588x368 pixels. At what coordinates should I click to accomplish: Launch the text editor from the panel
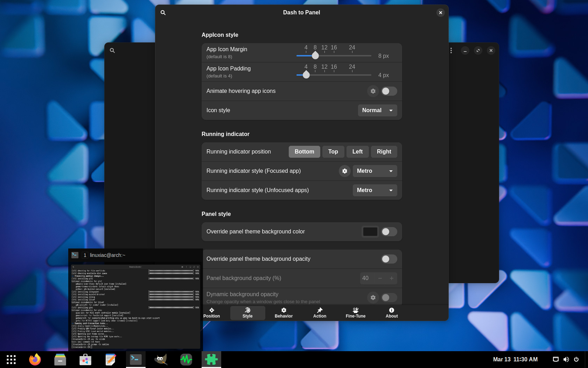coord(111,360)
